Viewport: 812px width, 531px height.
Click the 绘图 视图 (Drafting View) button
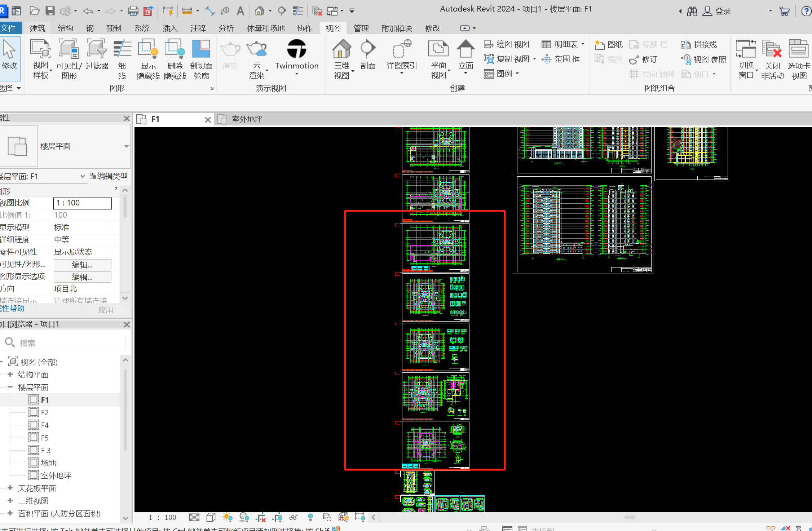(507, 44)
